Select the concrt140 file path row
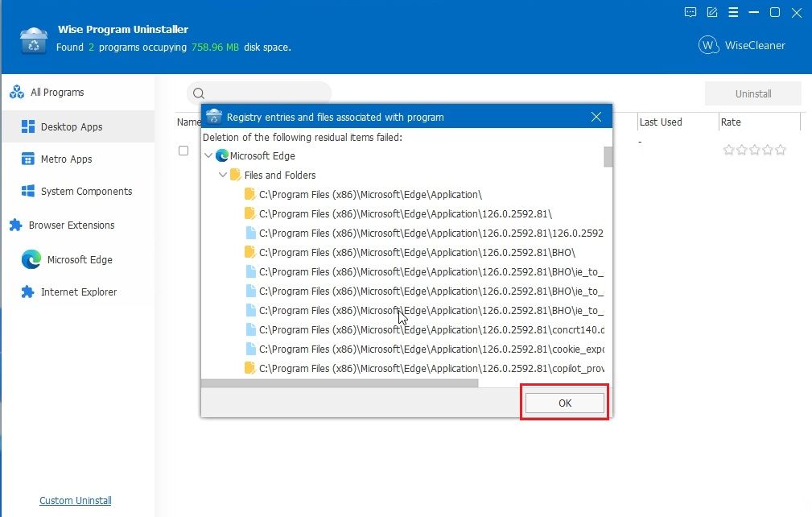This screenshot has width=812, height=517. [x=431, y=329]
